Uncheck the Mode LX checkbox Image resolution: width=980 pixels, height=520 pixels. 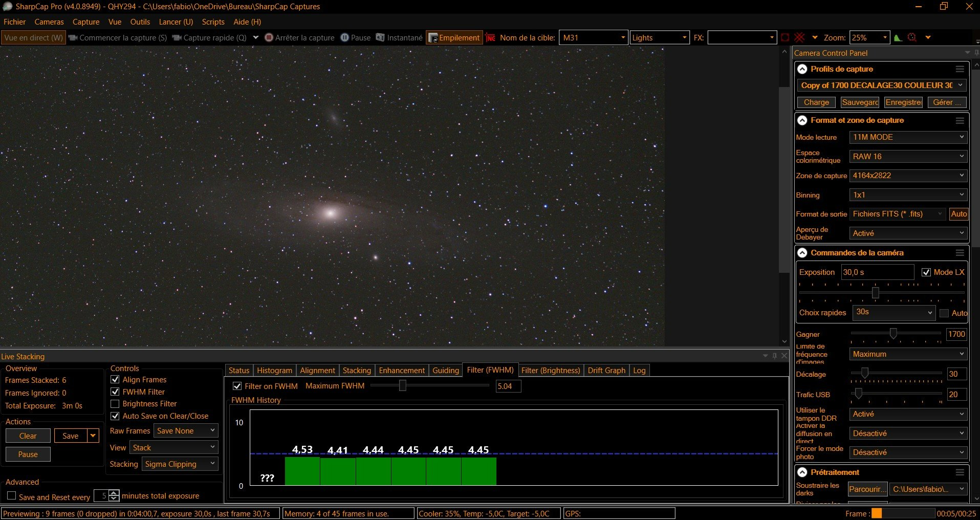(926, 272)
